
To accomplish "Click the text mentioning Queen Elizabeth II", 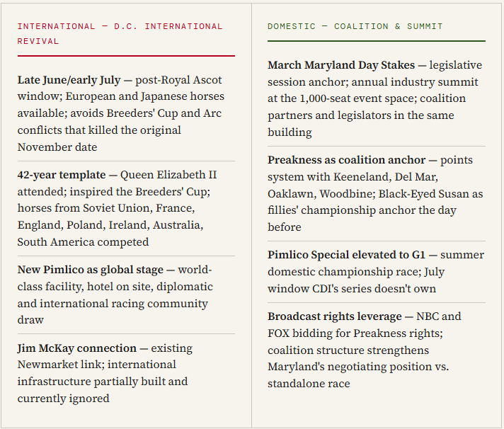I will [x=168, y=175].
